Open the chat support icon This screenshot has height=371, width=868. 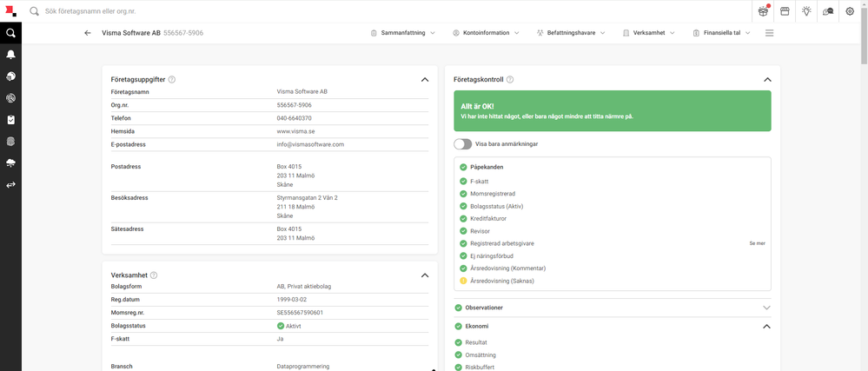(828, 11)
